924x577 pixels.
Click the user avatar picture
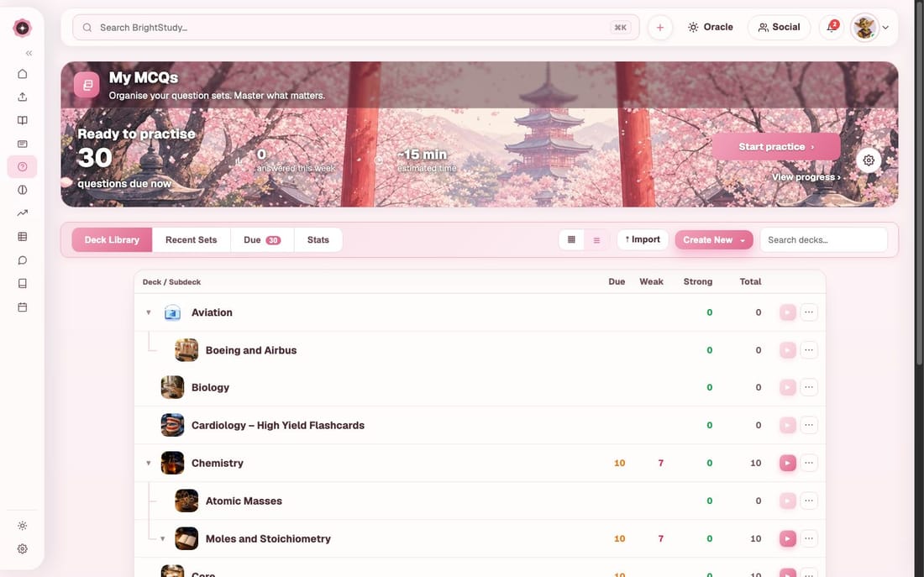(864, 27)
